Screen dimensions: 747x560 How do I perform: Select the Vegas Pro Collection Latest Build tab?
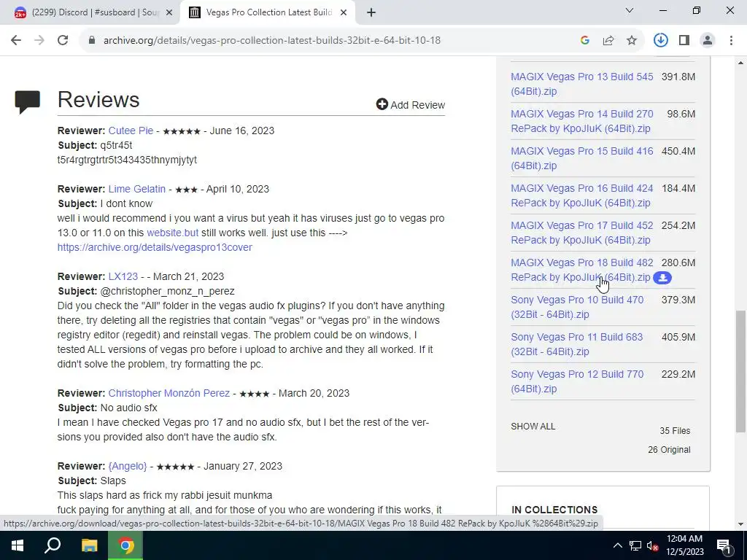pos(268,12)
